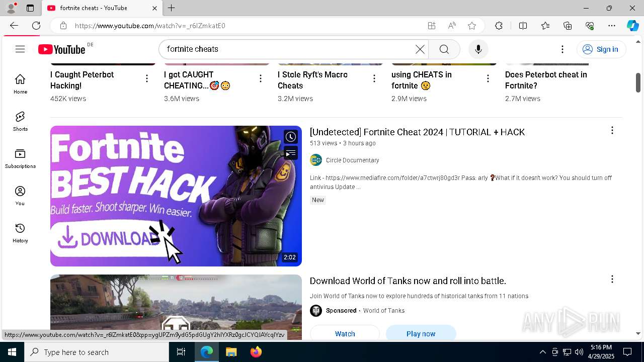644x362 pixels.
Task: Open the World of Tanks ad thumbnail
Action: coord(176,307)
